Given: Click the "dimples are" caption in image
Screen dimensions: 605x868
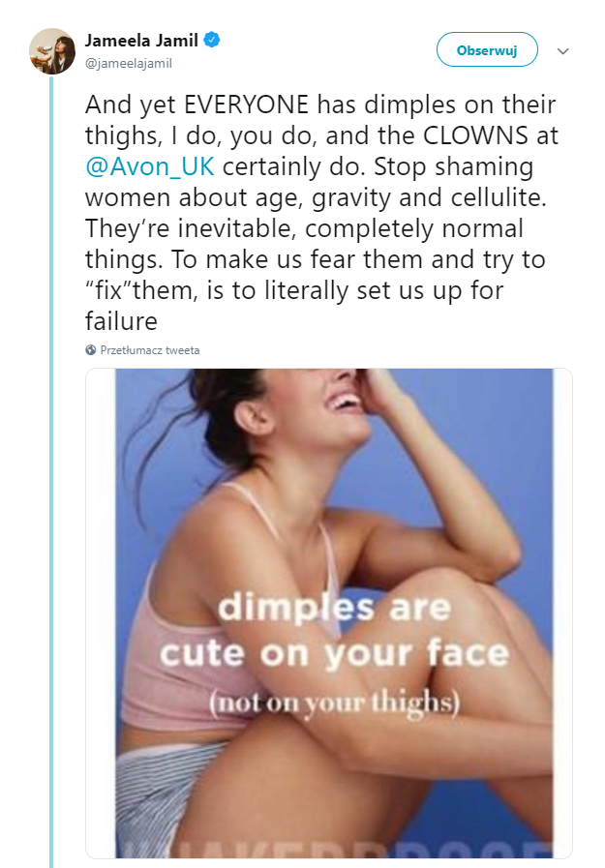Looking at the screenshot, I should pyautogui.click(x=334, y=609).
